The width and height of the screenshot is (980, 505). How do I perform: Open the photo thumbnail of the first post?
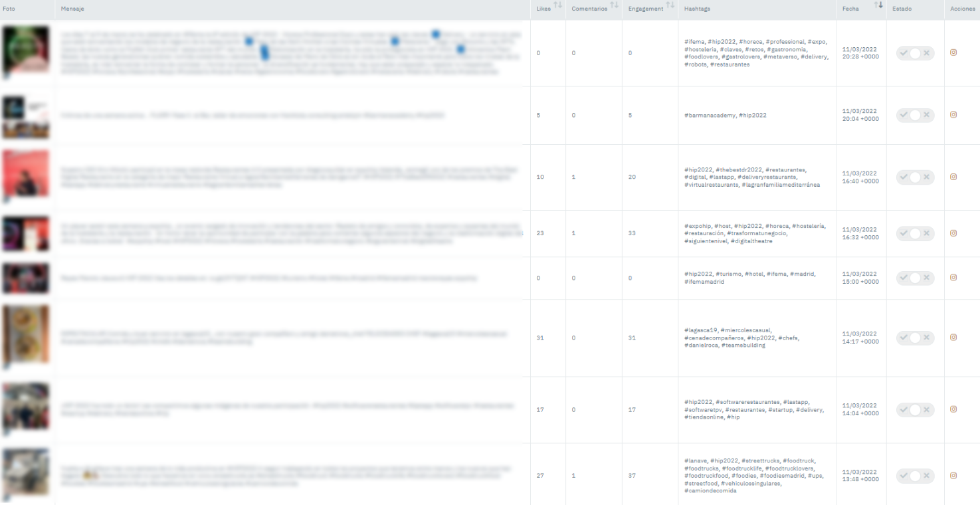click(x=26, y=50)
